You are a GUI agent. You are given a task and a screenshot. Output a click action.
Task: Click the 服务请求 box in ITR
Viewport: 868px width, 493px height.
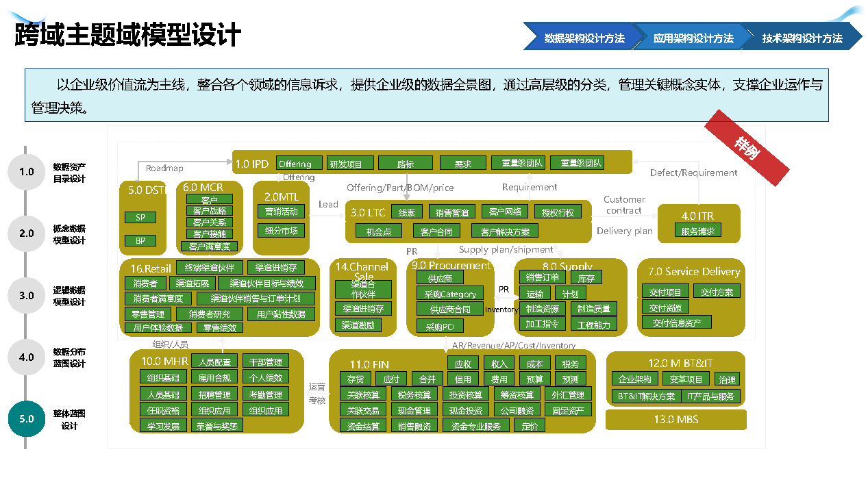point(697,231)
